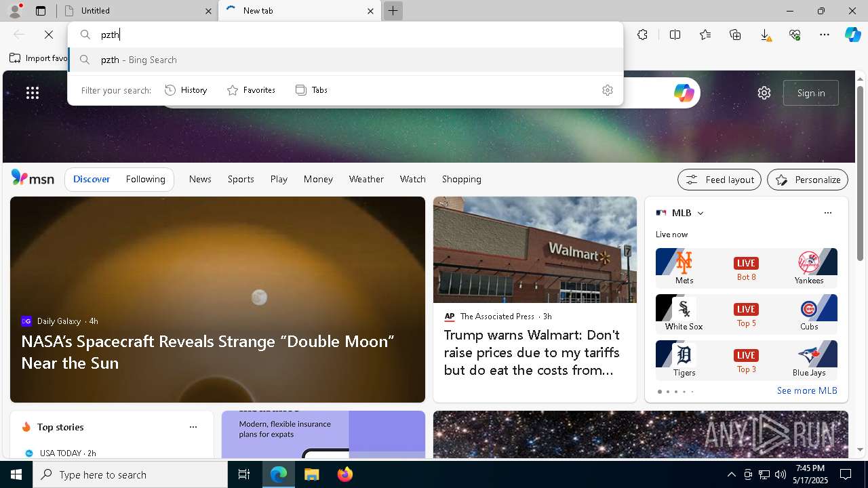Toggle the Split screen icon
Viewport: 868px width, 488px height.
click(x=675, y=35)
